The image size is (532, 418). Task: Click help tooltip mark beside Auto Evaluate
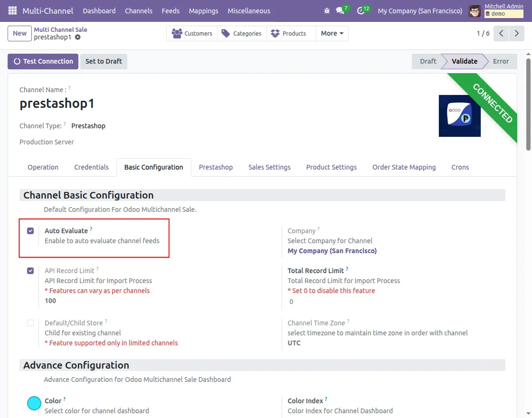(x=91, y=229)
